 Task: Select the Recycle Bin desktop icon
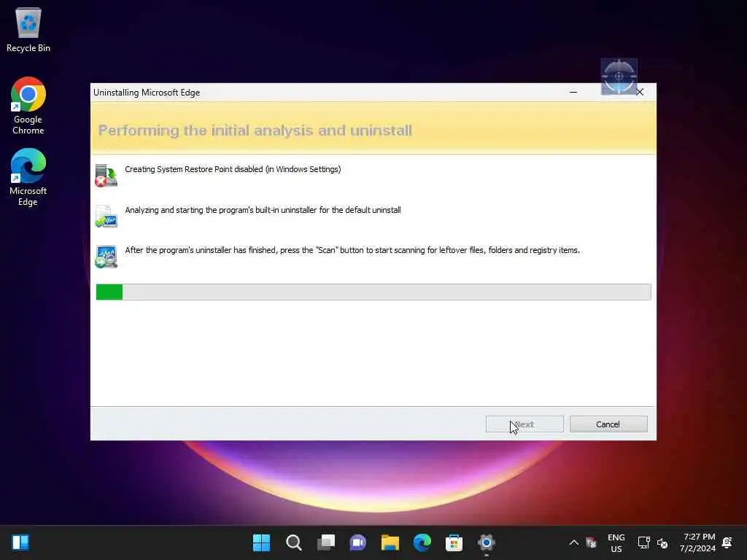point(28,29)
